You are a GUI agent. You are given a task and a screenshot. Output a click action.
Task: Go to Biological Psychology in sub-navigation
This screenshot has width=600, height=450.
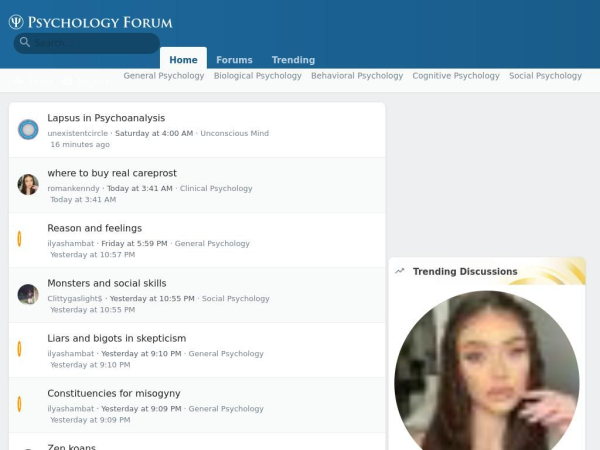pos(258,76)
